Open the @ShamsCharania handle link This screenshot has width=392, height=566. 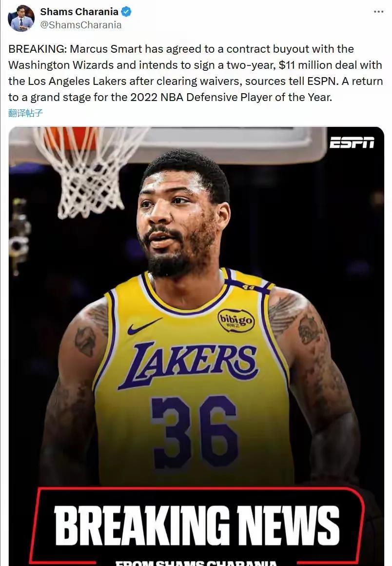pos(81,25)
